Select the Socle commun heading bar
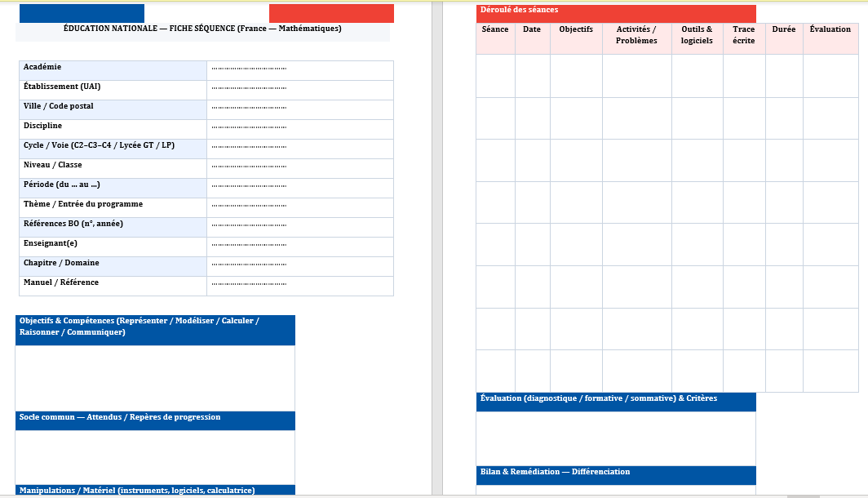 [x=155, y=420]
